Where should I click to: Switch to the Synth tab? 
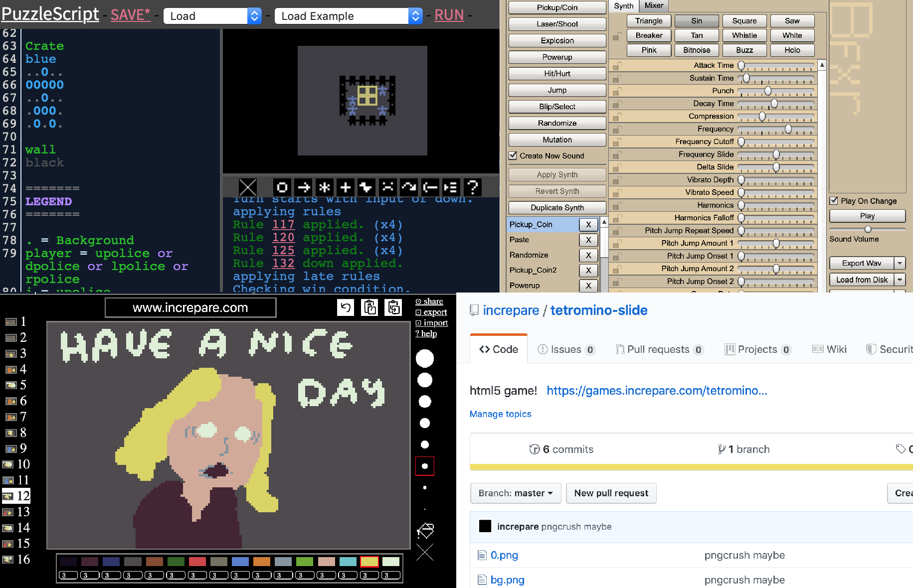pos(624,6)
